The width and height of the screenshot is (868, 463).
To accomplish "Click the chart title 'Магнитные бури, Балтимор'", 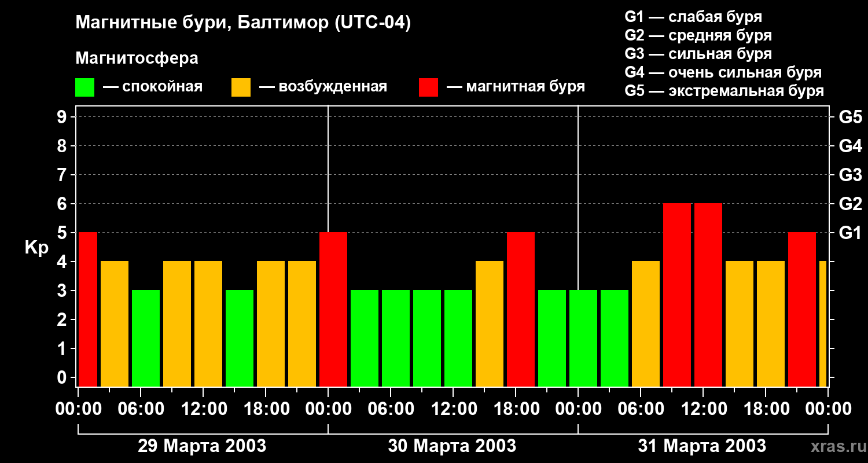I will click(243, 23).
